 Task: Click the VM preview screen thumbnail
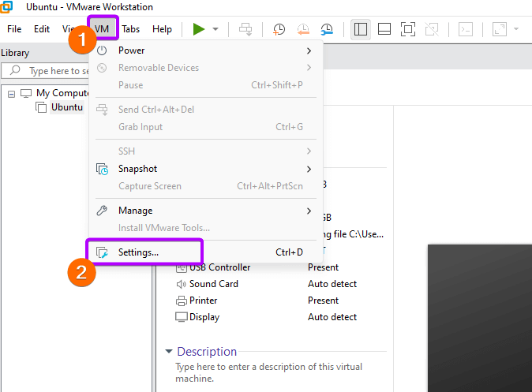480,318
